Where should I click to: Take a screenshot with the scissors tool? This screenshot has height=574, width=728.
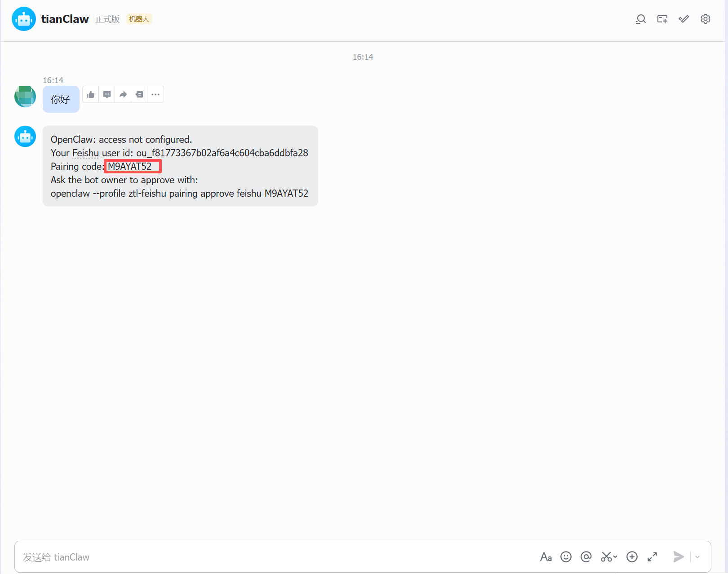coord(607,556)
